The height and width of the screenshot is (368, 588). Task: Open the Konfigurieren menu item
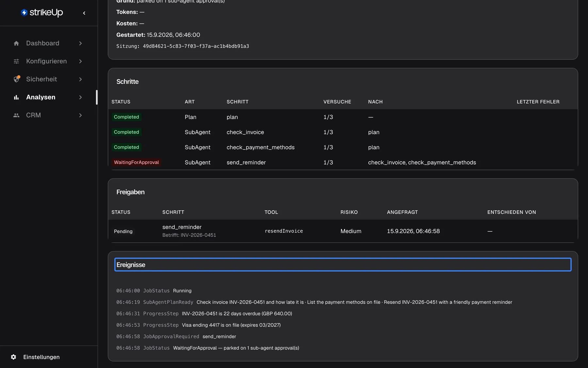(x=48, y=61)
